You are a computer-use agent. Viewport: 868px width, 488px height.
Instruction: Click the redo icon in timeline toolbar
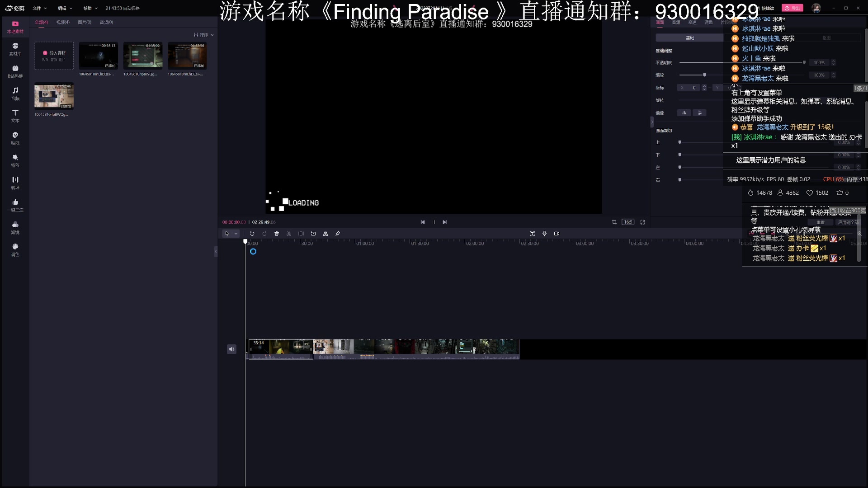point(264,234)
